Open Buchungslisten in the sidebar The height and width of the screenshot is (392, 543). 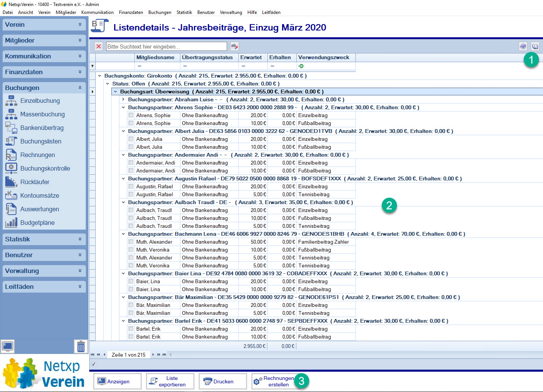tap(41, 142)
